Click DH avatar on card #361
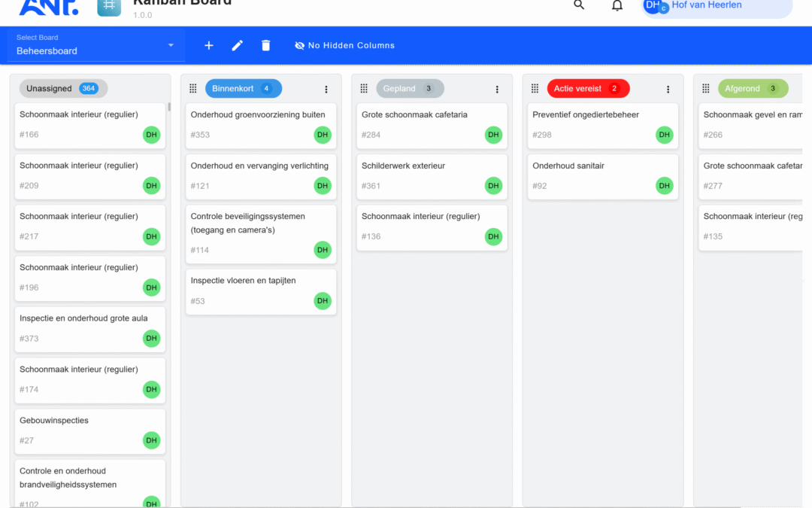 (493, 186)
